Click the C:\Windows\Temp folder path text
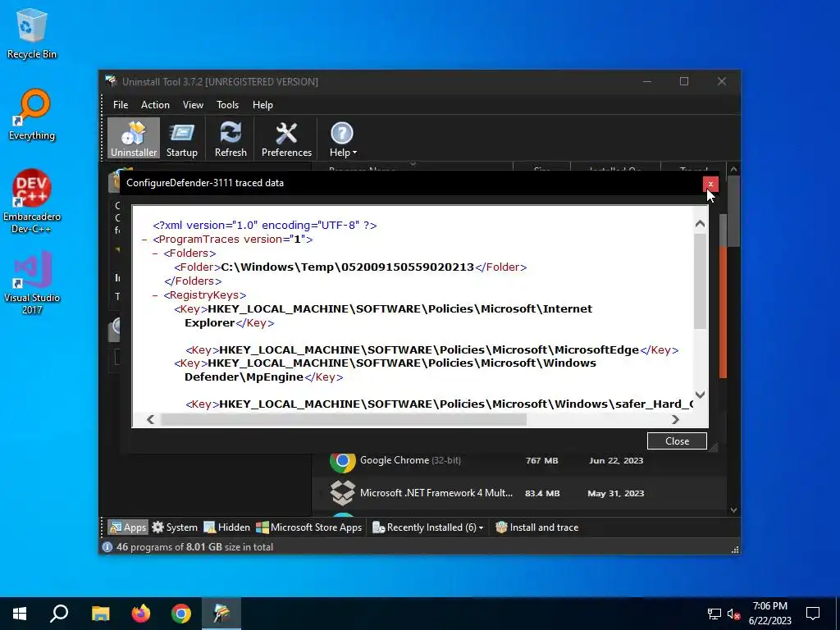 (x=348, y=267)
